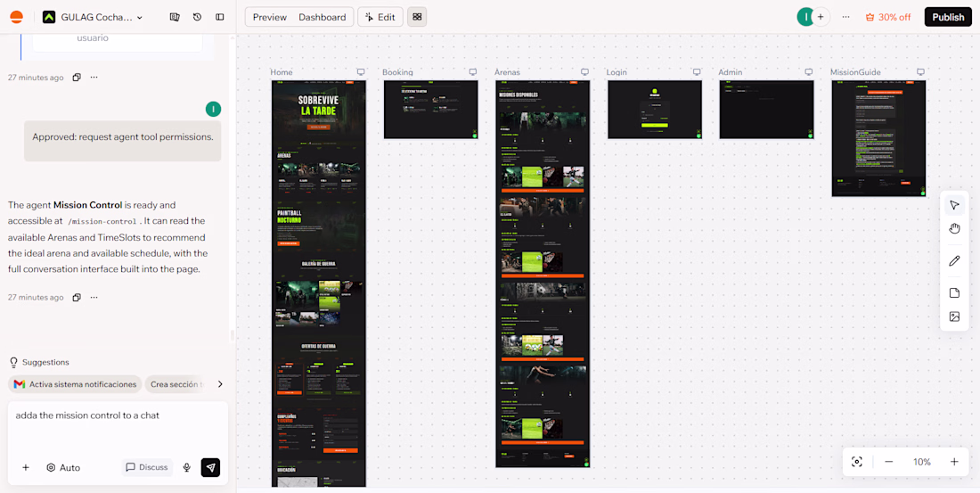The height and width of the screenshot is (493, 980).
Task: Click the chat panel scrollbar
Action: click(x=232, y=335)
